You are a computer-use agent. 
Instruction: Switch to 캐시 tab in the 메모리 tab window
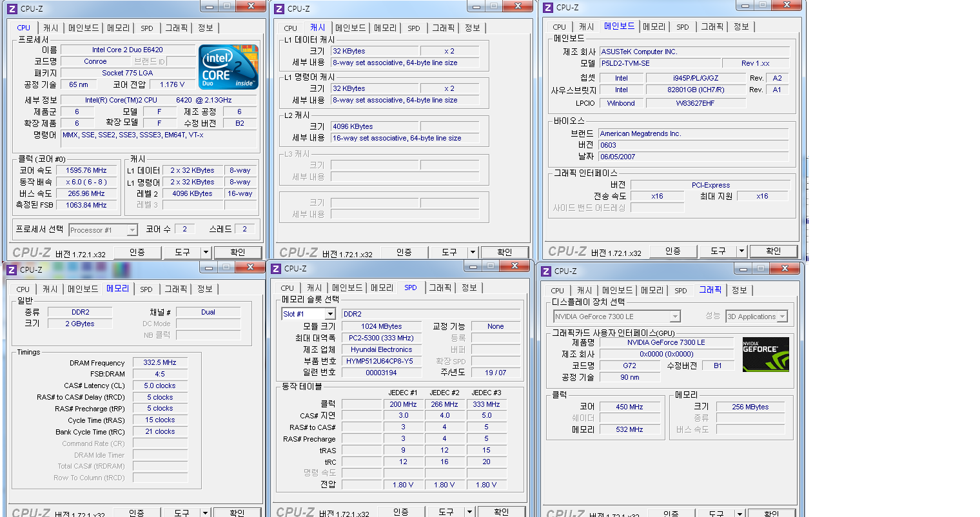(50, 289)
